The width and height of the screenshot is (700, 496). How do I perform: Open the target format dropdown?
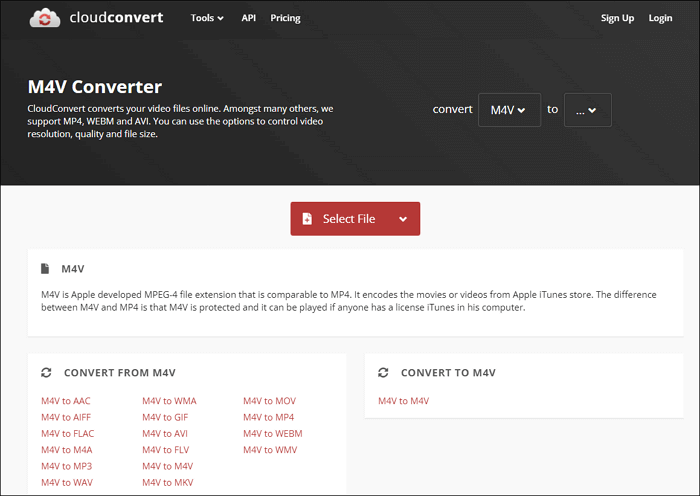[587, 110]
